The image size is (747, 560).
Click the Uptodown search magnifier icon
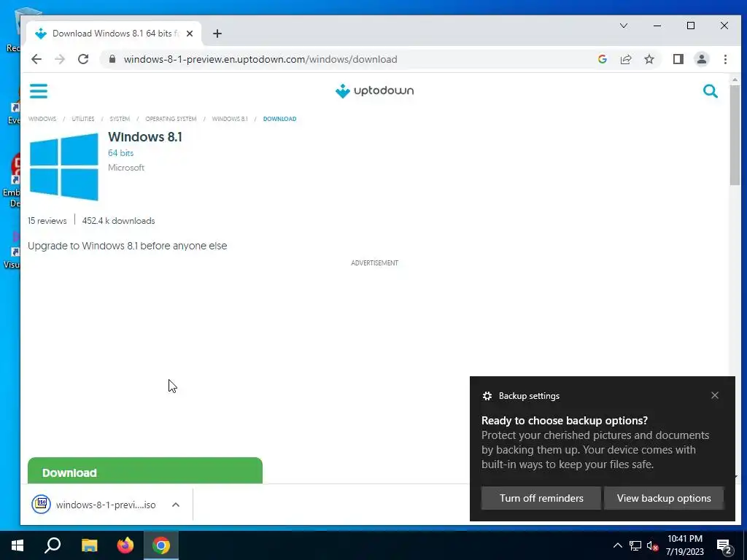[710, 91]
